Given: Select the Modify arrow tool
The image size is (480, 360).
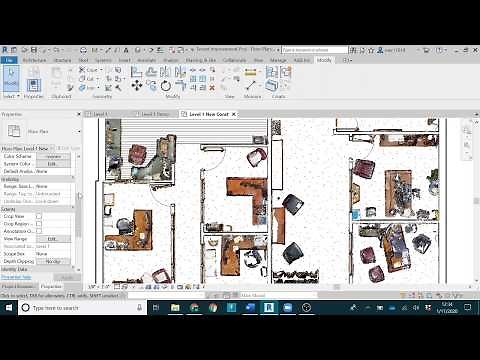Looking at the screenshot, I should [x=11, y=78].
